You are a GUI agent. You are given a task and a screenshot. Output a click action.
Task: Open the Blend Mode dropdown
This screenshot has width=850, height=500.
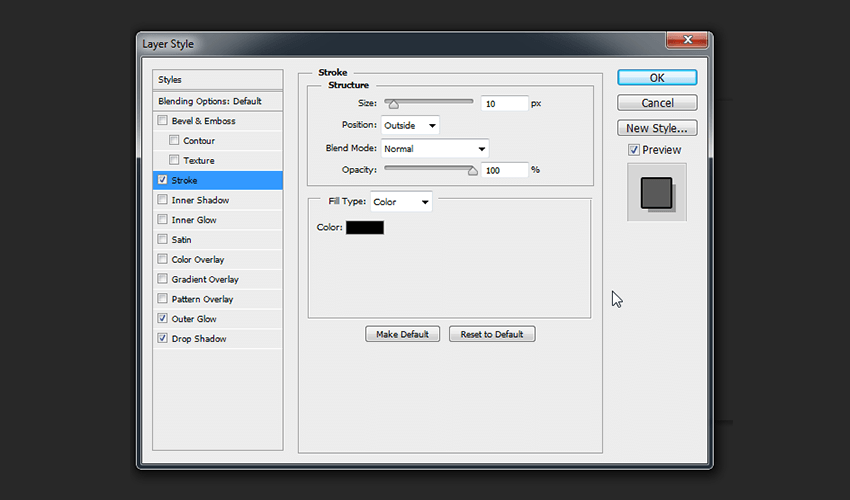(x=435, y=149)
